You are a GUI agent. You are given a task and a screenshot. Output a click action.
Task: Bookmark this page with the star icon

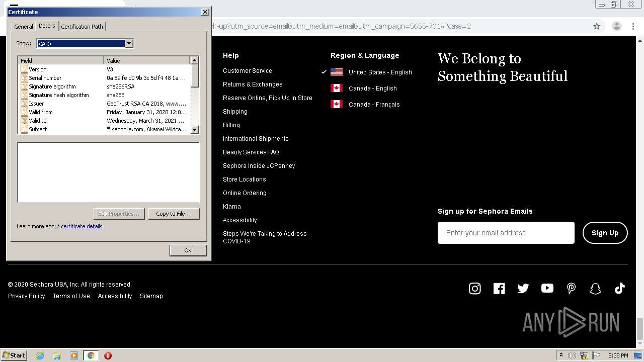click(597, 26)
